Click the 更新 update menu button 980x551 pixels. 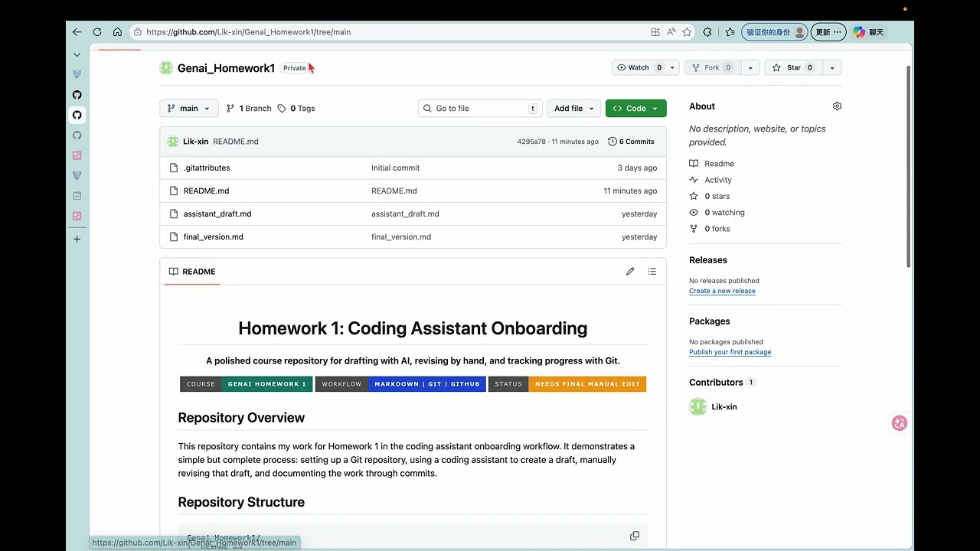[828, 32]
